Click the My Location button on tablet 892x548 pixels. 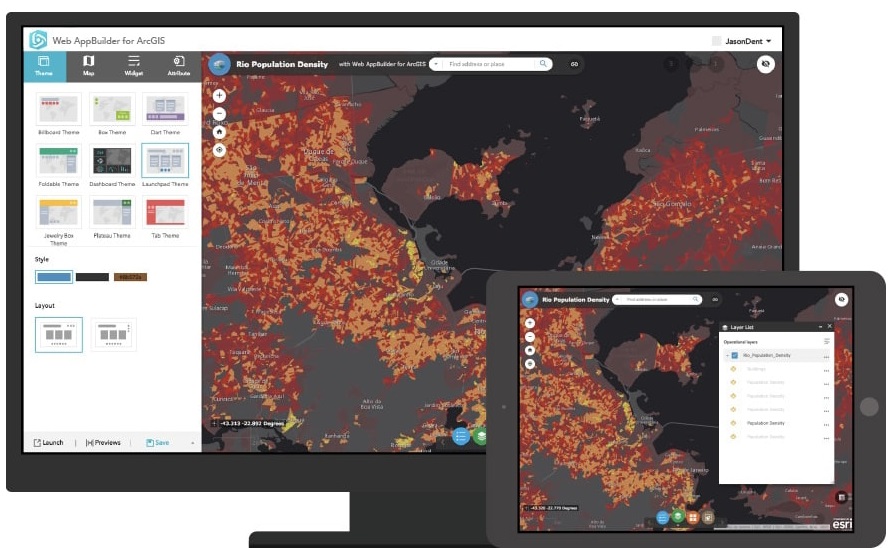point(530,364)
